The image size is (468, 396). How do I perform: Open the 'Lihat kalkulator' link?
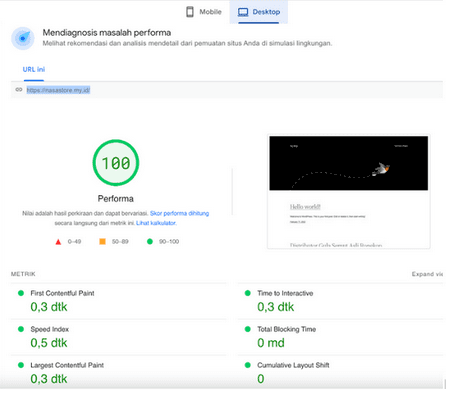[x=156, y=223]
